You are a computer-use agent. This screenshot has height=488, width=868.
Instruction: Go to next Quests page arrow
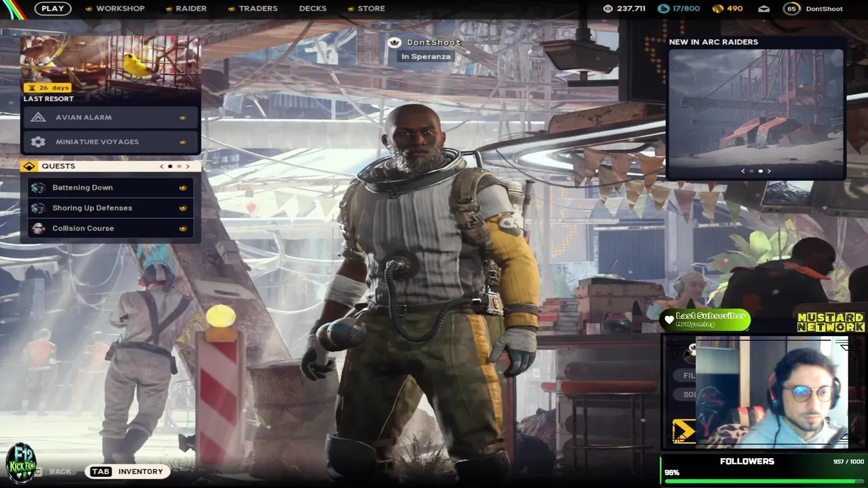(x=188, y=166)
